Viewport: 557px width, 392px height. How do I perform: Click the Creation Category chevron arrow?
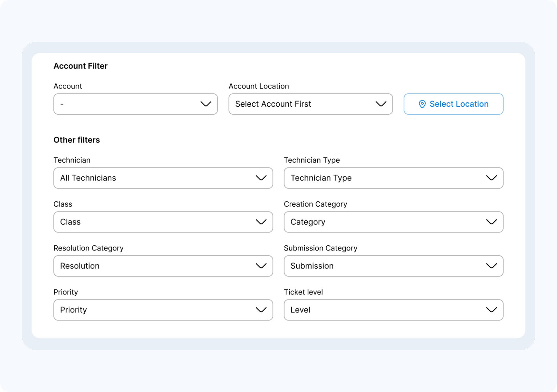coord(492,222)
